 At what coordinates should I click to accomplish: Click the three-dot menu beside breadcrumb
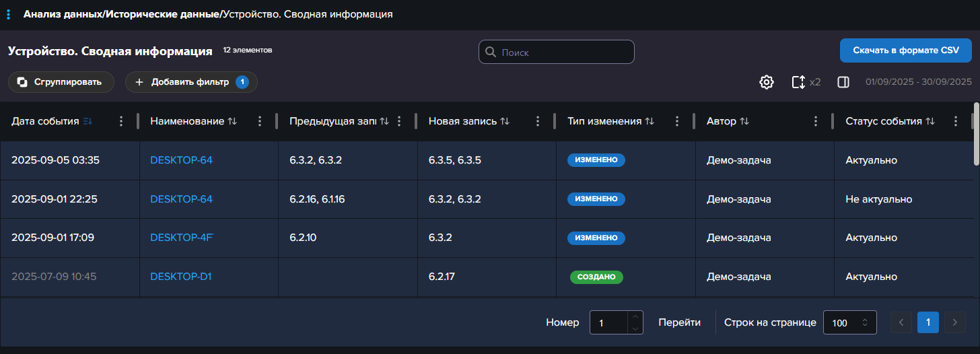[8, 14]
